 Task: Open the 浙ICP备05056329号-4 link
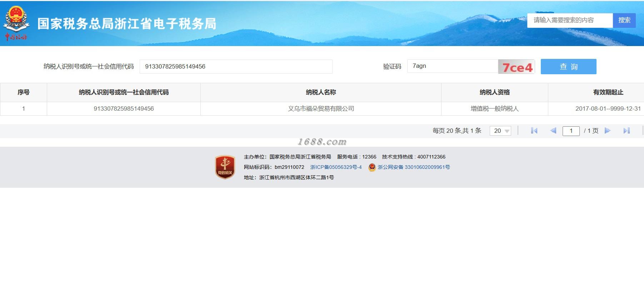tap(336, 167)
